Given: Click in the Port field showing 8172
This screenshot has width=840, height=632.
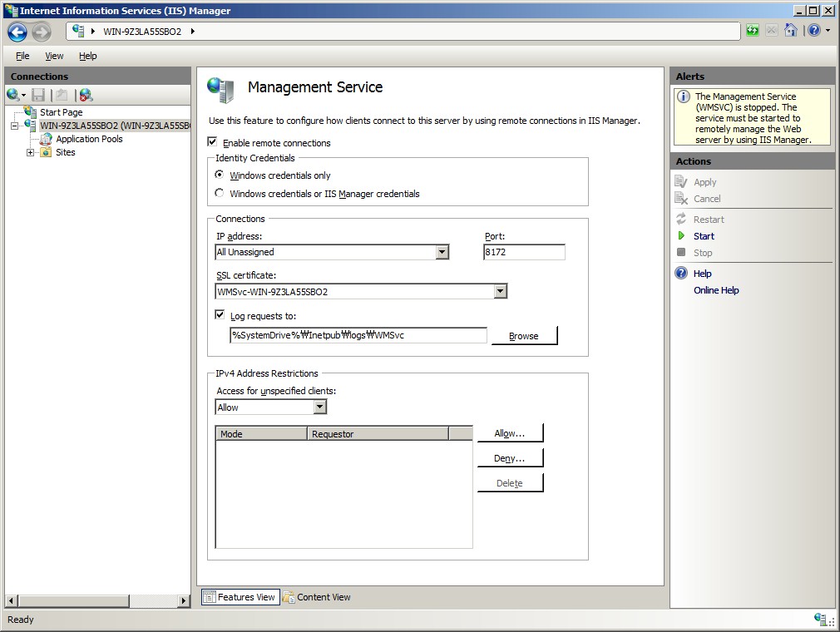Looking at the screenshot, I should pyautogui.click(x=524, y=252).
